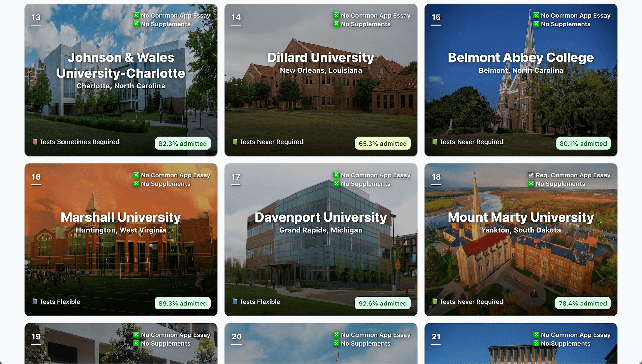
Task: Click rank number 21 on the bottom card
Action: click(x=436, y=337)
